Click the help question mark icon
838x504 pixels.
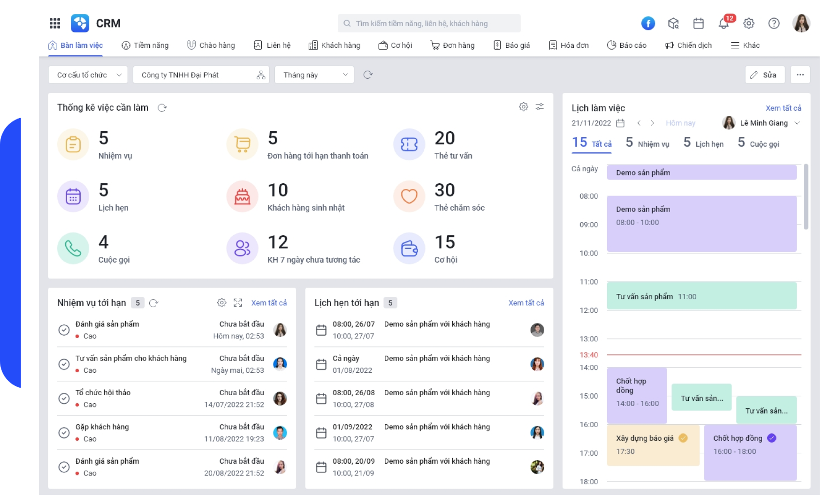pyautogui.click(x=774, y=23)
